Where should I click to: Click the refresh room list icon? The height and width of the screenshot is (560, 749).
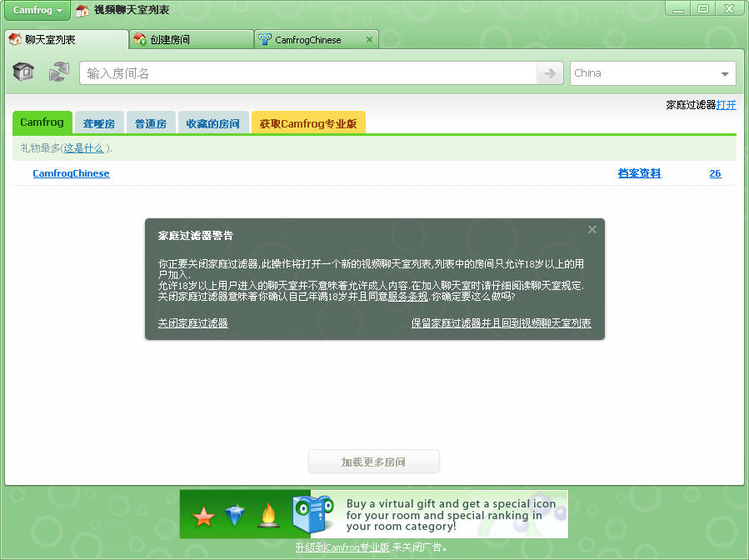click(59, 72)
